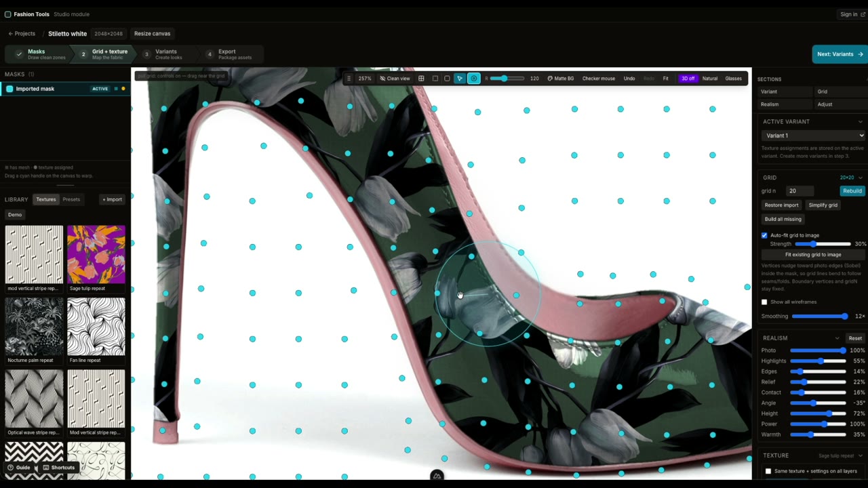This screenshot has width=868, height=488.
Task: Go to step 3 Variants
Action: pos(165,54)
